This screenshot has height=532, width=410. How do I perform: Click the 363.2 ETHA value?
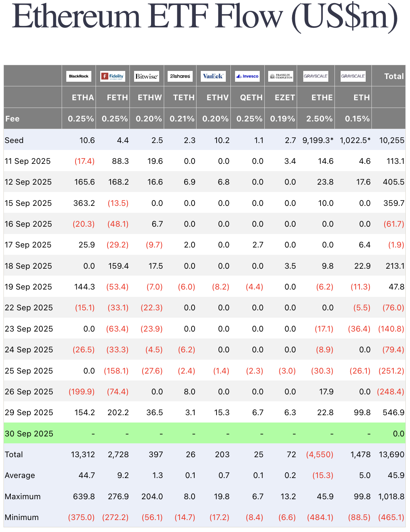pyautogui.click(x=84, y=203)
